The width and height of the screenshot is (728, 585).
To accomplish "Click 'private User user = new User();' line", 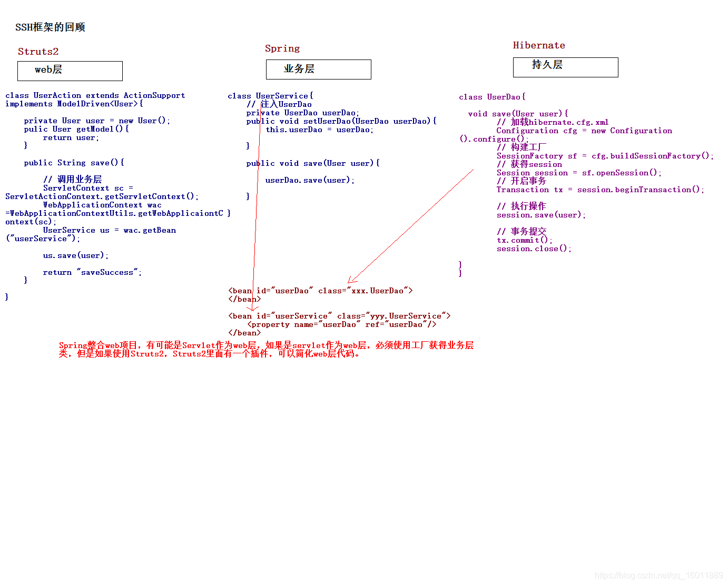I will (97, 121).
